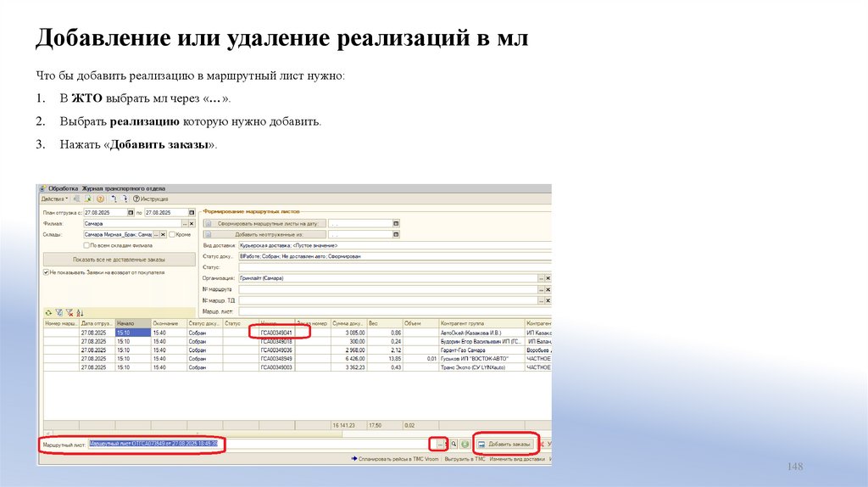The image size is (868, 487).
Task: Click the first toolbar icon after Действия
Action: pos(76,199)
